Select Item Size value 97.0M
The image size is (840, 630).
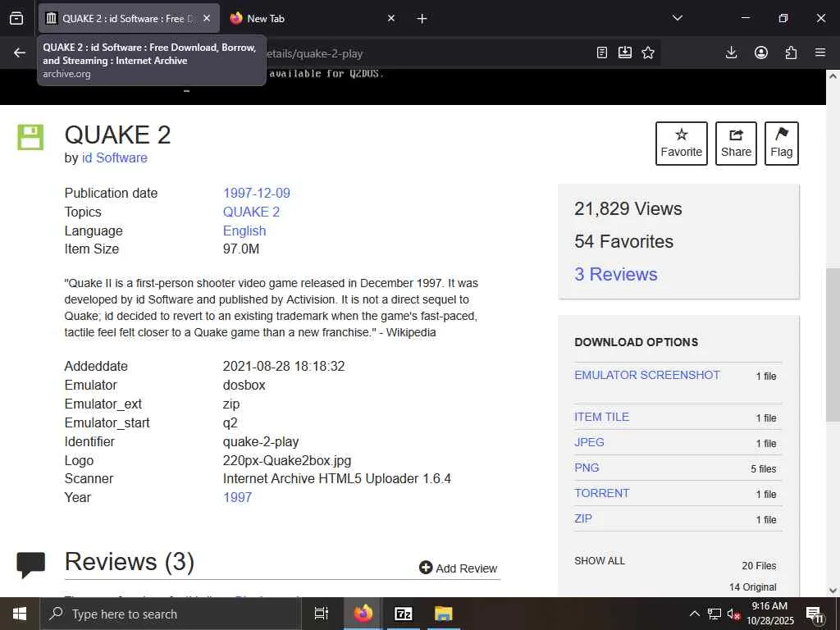tap(241, 249)
